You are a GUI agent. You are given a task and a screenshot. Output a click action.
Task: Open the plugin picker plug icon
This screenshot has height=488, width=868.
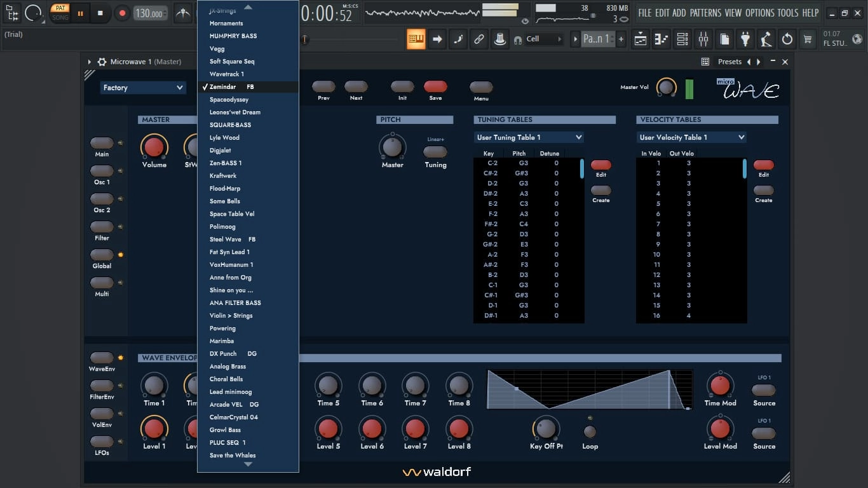coord(745,39)
